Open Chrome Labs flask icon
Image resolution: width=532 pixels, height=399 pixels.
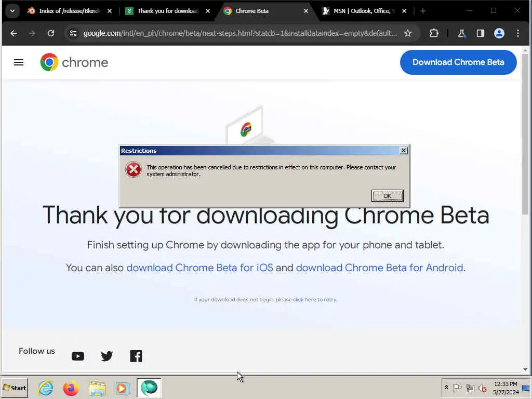coord(461,33)
